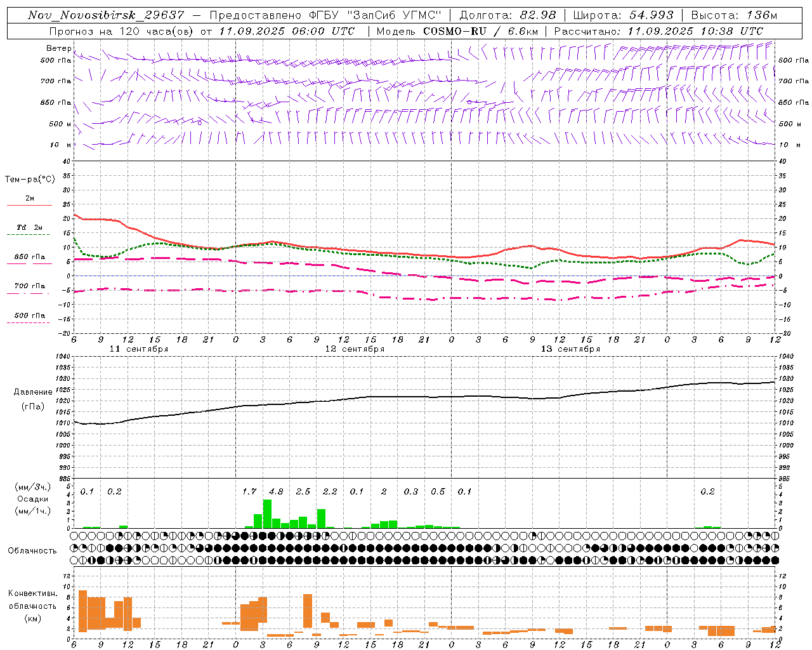This screenshot has width=812, height=650.
Task: Select the '12 сентября' date label
Action: click(x=355, y=349)
